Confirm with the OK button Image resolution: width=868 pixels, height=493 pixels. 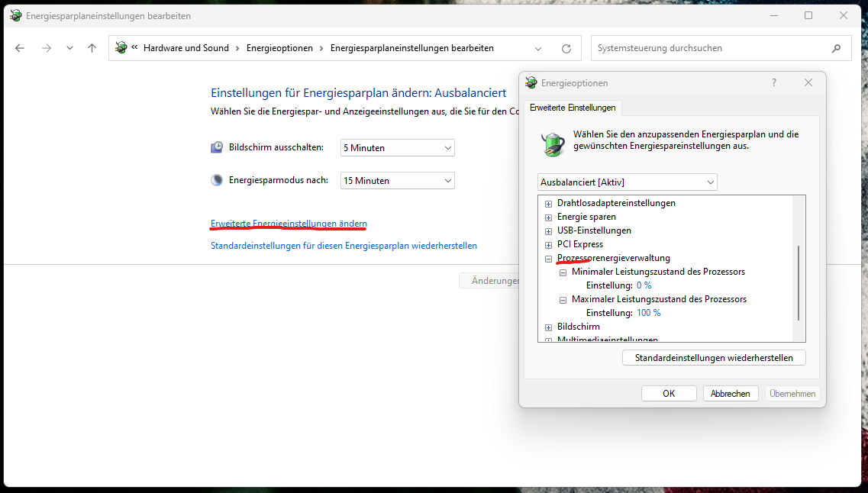(x=669, y=393)
